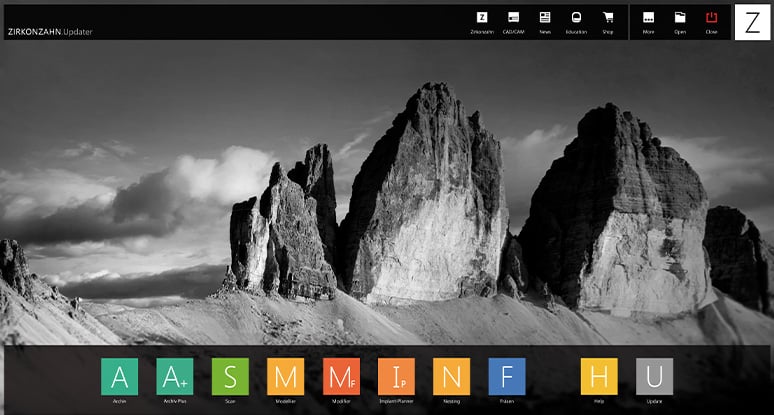Screen dimensions: 774x415
Task: Go to the Education section
Action: click(x=576, y=22)
